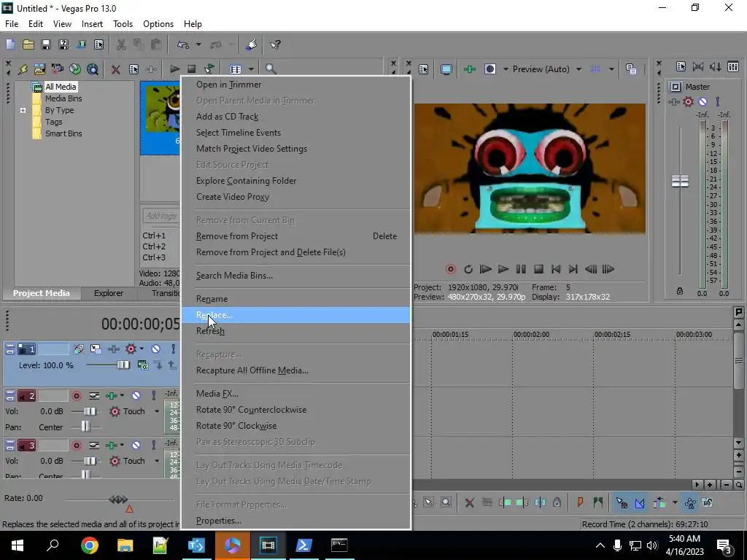The width and height of the screenshot is (747, 560).
Task: Toggle Solo on video track 1
Action: click(174, 349)
